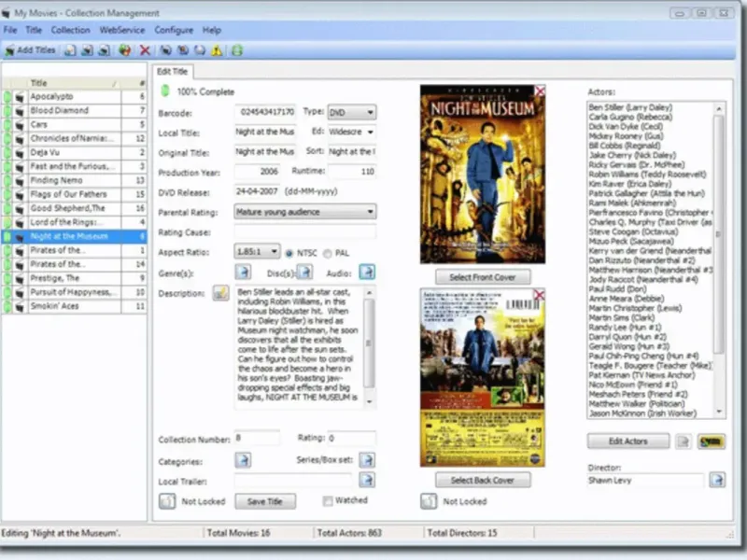The image size is (747, 560).
Task: Click the green 100% Complete indicator icon
Action: click(x=165, y=91)
